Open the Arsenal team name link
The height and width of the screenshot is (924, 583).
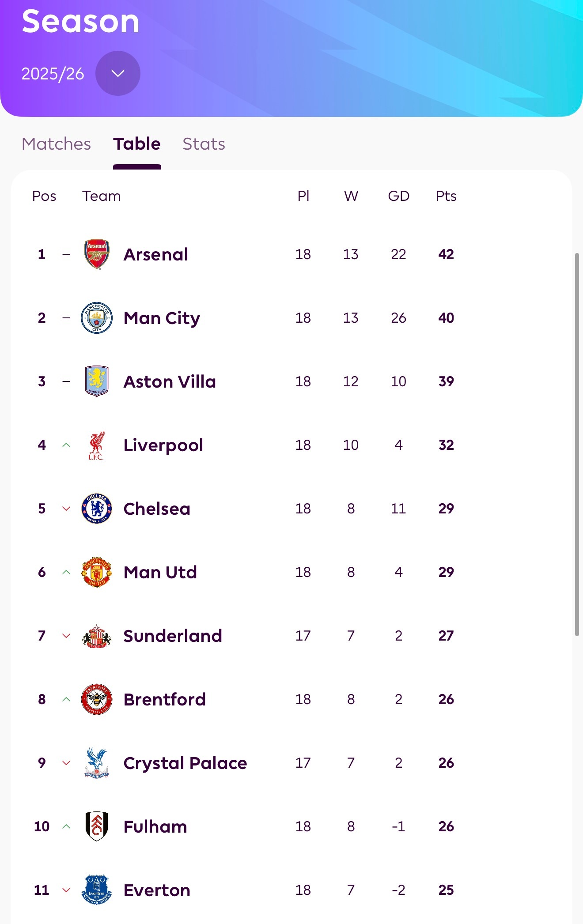tap(156, 255)
